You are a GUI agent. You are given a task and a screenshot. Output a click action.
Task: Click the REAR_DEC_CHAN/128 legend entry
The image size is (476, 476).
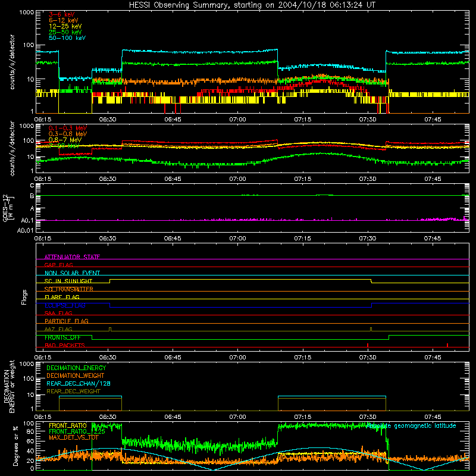point(78,383)
